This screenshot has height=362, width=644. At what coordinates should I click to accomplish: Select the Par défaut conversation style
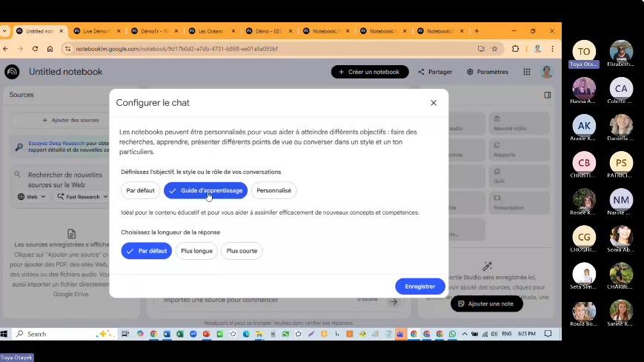(x=140, y=190)
